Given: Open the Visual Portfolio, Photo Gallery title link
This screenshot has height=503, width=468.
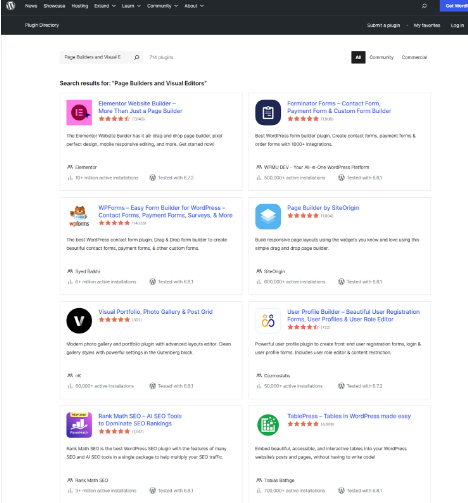Looking at the screenshot, I should 155,312.
